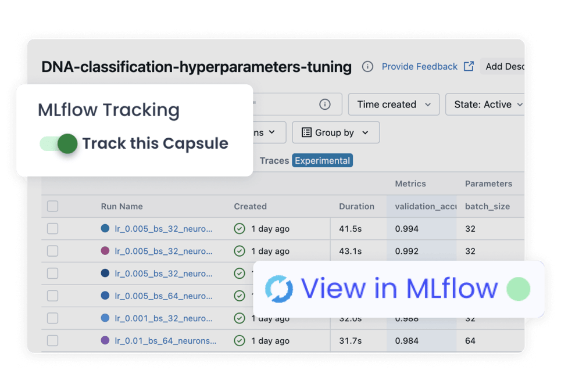Click success check icon for lr_0.01_bs_64 run

point(240,341)
